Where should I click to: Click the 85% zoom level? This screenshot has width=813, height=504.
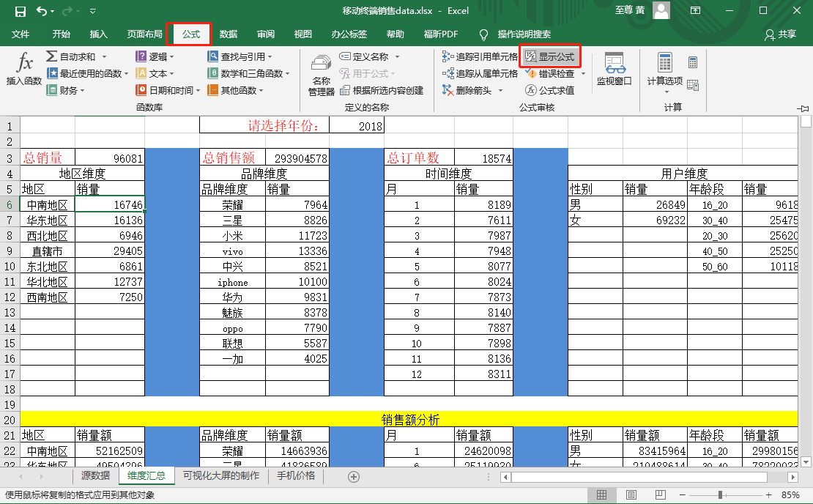tap(790, 495)
